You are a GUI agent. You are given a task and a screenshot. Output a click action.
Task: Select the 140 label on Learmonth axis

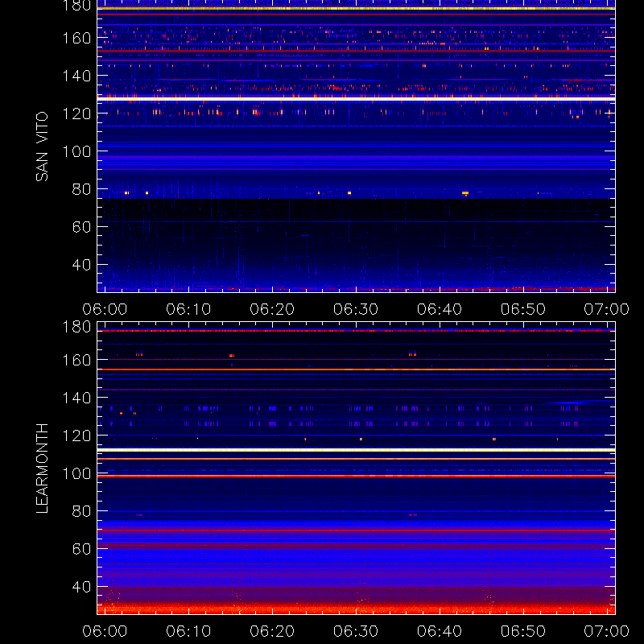point(76,398)
